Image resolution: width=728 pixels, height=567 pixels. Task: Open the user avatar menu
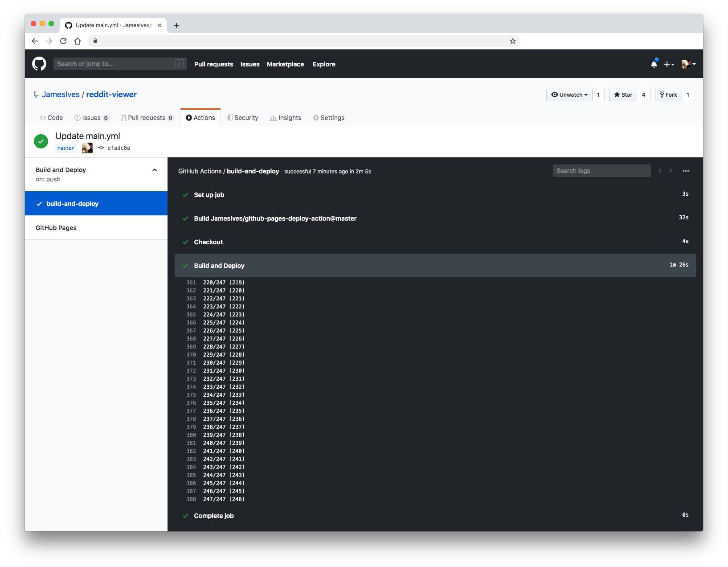[688, 64]
